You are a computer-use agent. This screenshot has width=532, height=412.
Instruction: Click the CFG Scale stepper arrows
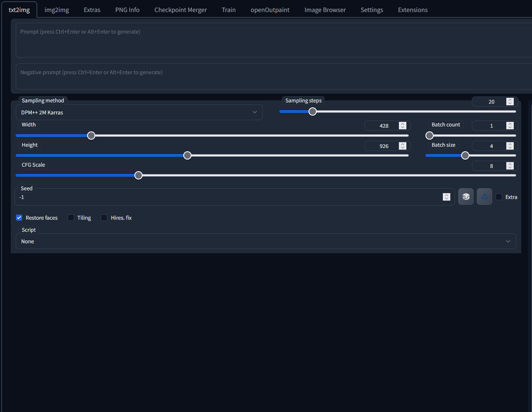510,166
